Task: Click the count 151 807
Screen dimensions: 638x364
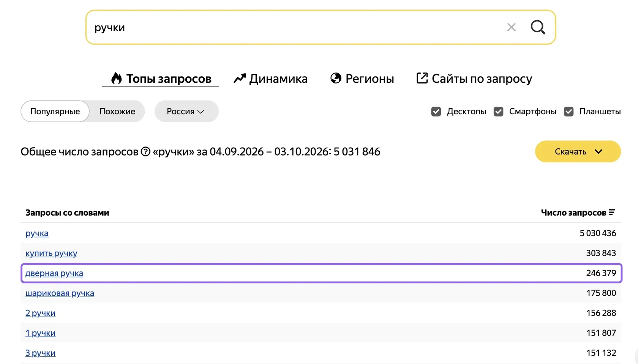Action: tap(601, 333)
